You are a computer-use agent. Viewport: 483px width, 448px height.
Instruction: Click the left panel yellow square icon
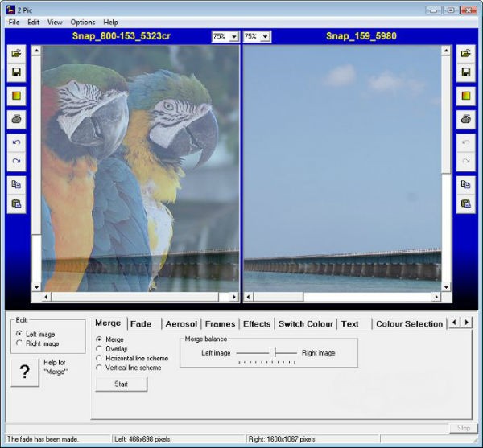17,97
